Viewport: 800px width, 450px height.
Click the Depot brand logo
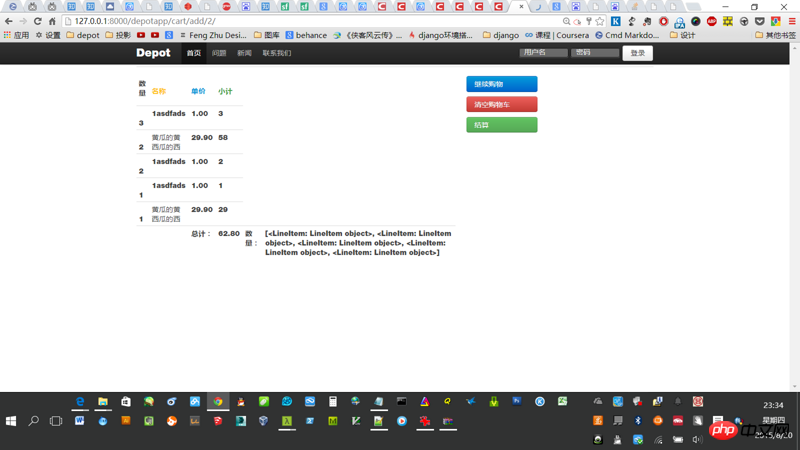click(153, 53)
